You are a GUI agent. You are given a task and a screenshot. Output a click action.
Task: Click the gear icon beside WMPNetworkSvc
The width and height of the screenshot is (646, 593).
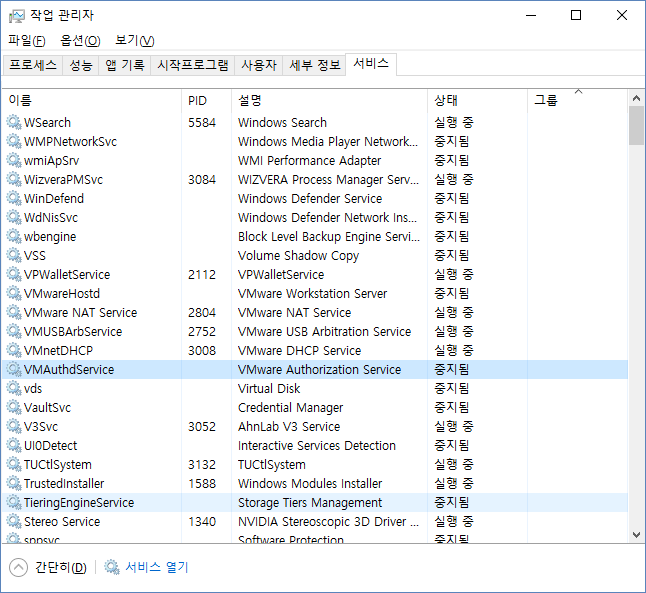(14, 141)
